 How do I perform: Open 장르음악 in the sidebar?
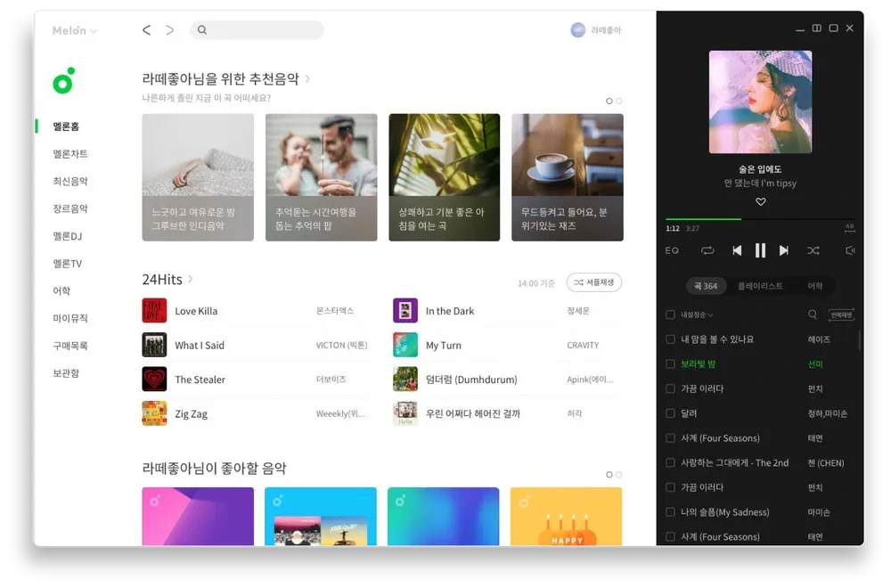(x=70, y=208)
